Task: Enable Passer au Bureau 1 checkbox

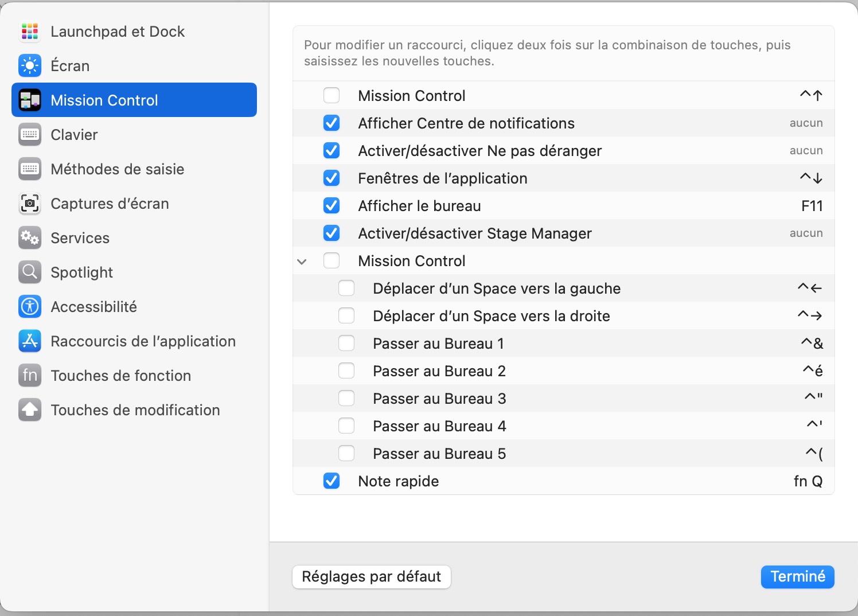Action: tap(346, 344)
